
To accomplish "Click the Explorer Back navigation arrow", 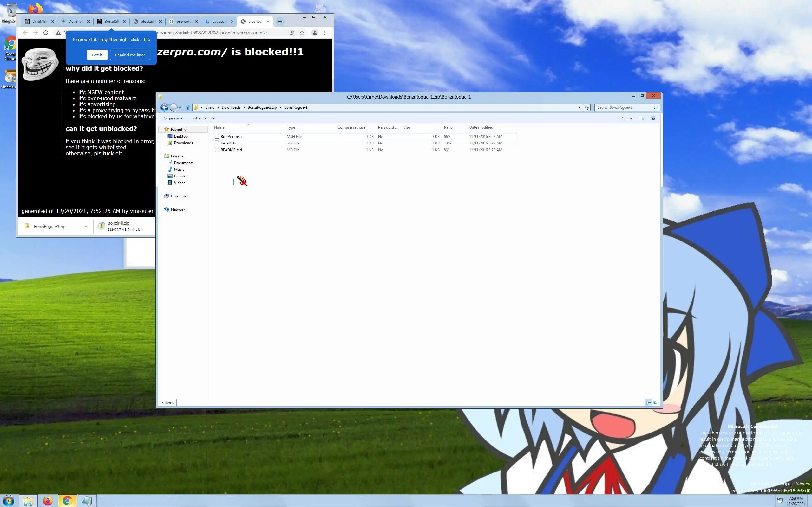I will point(164,107).
